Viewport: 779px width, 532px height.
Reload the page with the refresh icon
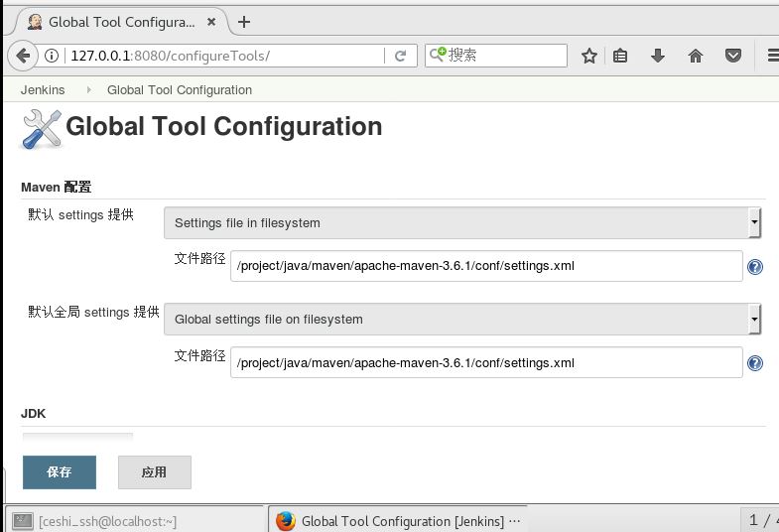(400, 56)
